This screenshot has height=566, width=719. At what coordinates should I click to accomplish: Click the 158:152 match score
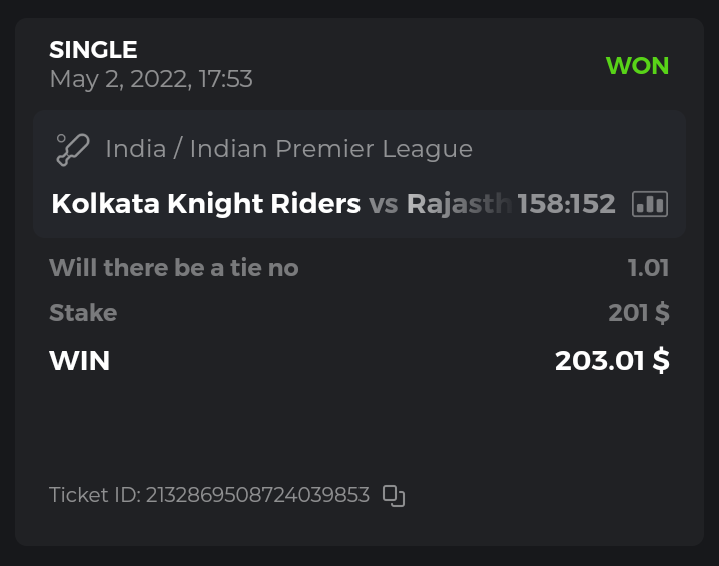pyautogui.click(x=566, y=204)
